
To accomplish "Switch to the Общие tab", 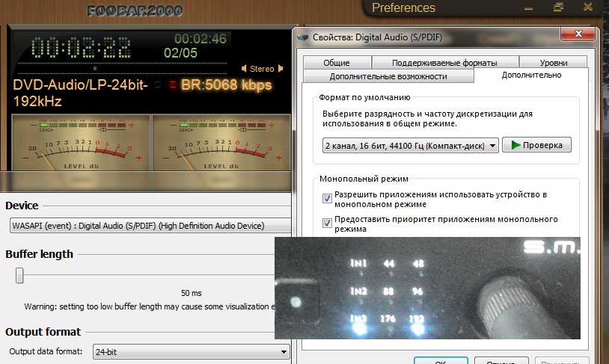I will (x=337, y=63).
